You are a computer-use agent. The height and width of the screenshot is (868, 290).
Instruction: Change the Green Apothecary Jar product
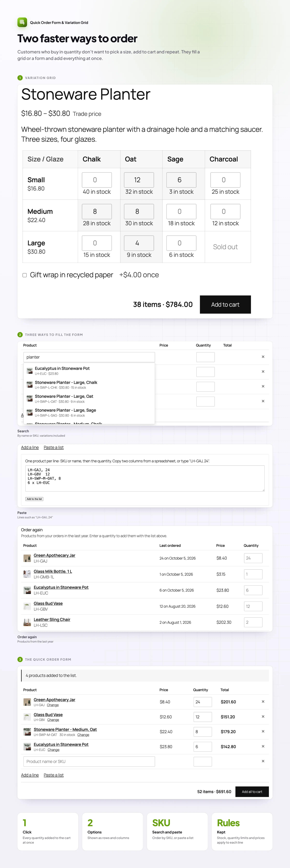[x=53, y=705]
